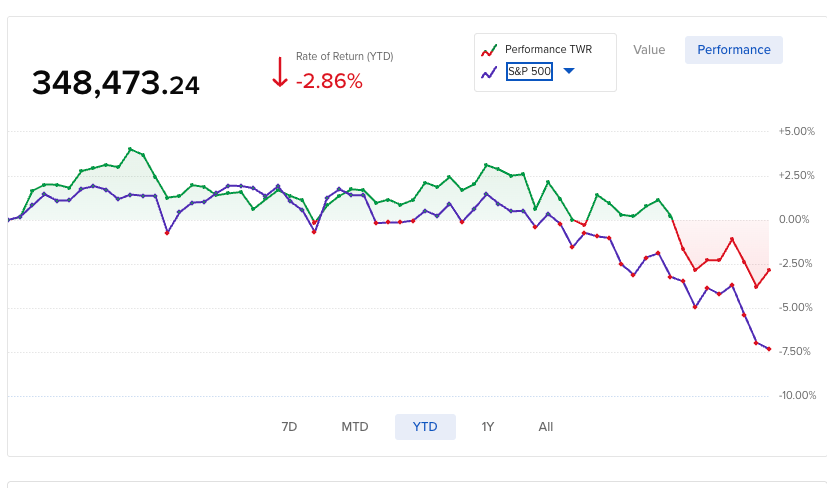Select the 7D time range
The height and width of the screenshot is (488, 827).
tap(289, 427)
